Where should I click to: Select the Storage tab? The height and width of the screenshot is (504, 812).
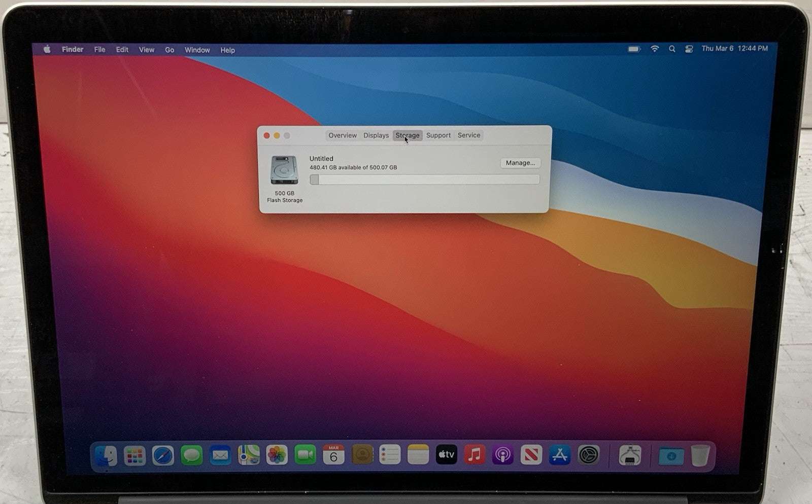[x=408, y=135]
